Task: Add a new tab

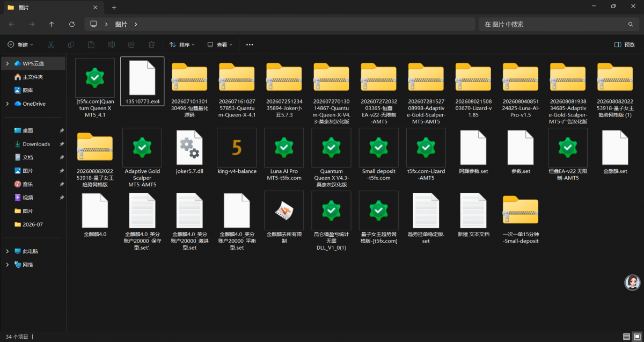Action: click(x=114, y=8)
